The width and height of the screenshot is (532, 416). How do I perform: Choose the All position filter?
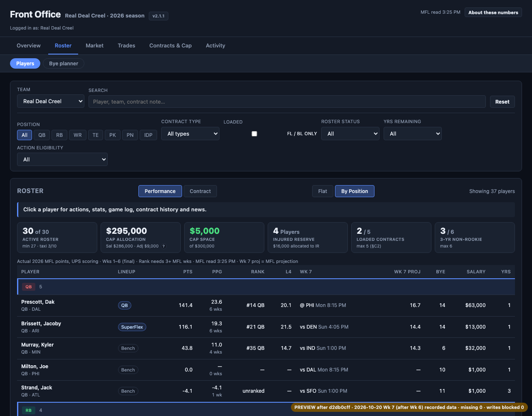tap(25, 135)
